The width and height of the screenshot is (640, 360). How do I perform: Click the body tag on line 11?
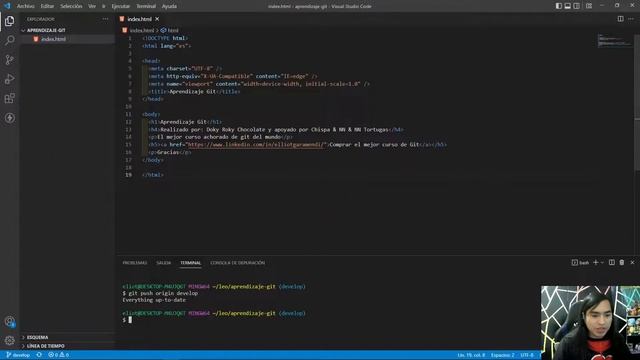151,114
